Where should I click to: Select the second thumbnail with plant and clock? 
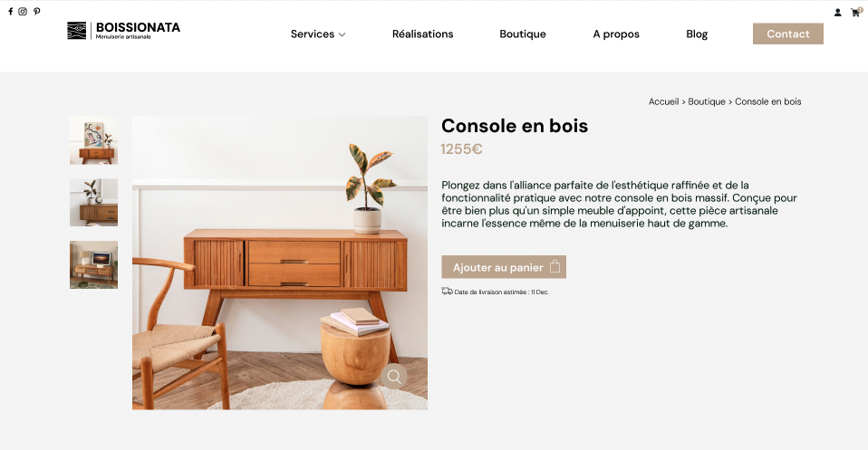tap(93, 203)
